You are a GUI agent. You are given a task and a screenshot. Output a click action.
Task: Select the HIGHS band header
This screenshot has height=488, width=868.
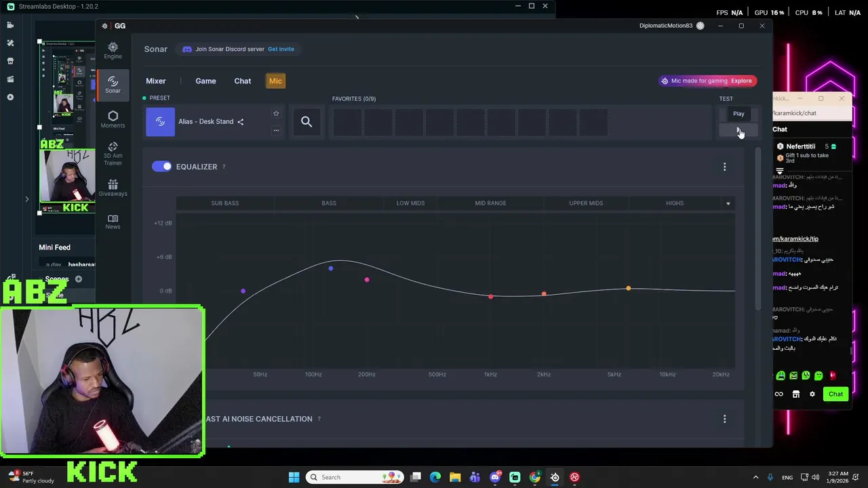(675, 203)
